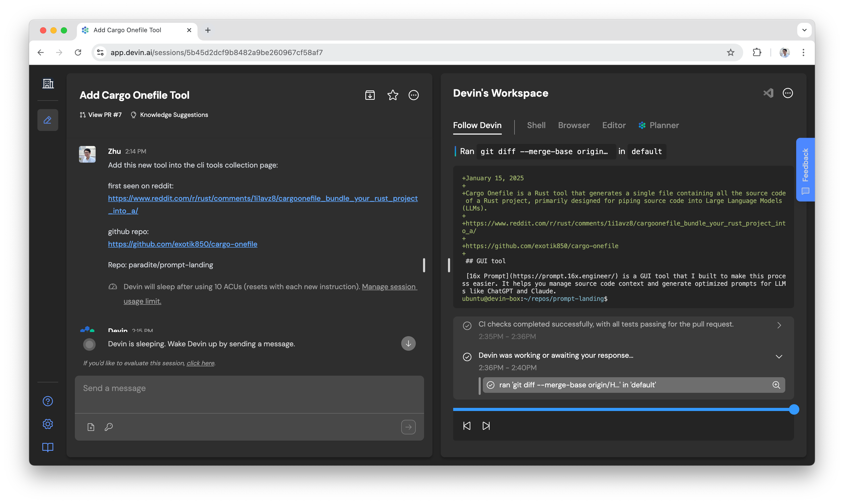Open Devin's Workspace more options menu
Viewport: 844px width, 504px height.
point(788,93)
